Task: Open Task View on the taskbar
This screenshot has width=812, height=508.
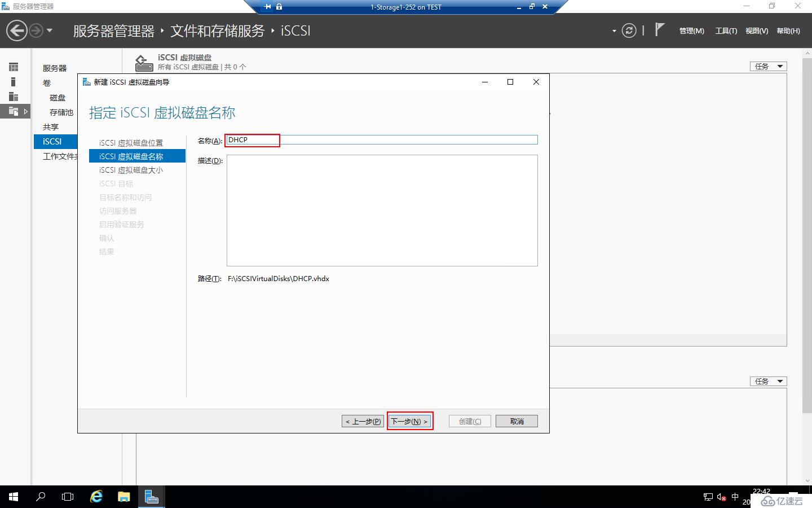Action: 68,497
